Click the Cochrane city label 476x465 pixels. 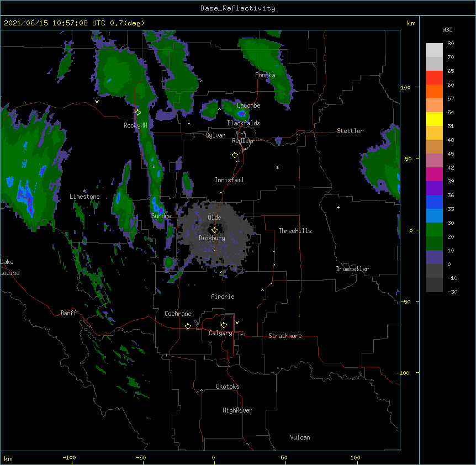pyautogui.click(x=178, y=314)
